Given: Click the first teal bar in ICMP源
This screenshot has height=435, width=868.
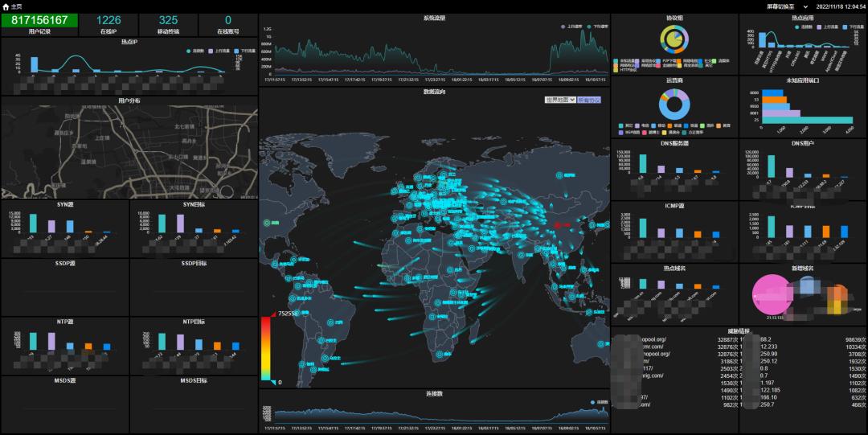Looking at the screenshot, I should coord(643,228).
